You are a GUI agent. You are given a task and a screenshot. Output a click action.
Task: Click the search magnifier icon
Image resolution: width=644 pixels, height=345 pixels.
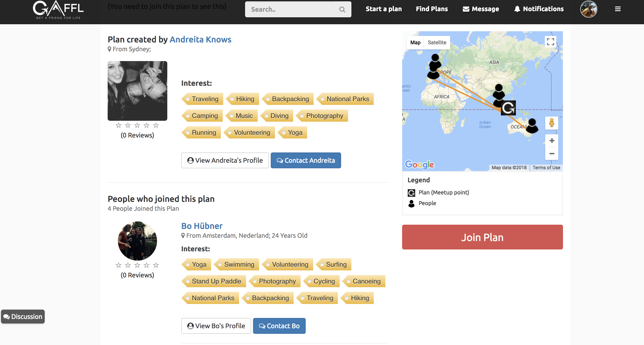point(342,10)
